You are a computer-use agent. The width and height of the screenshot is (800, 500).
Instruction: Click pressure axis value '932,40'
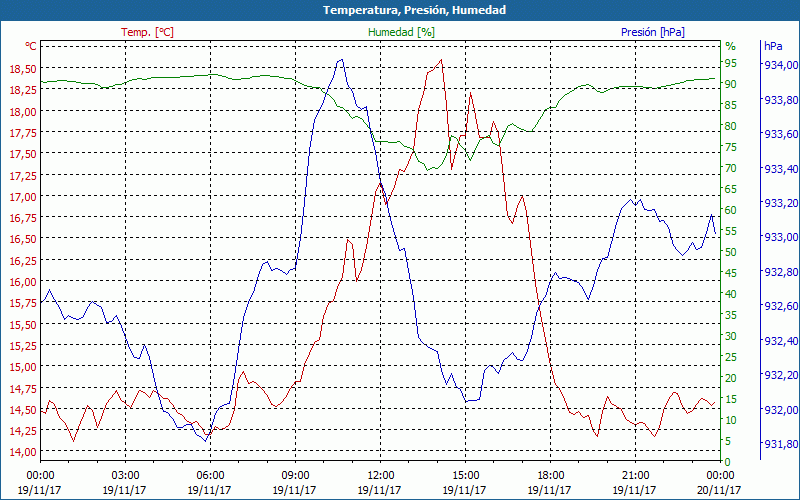point(780,340)
